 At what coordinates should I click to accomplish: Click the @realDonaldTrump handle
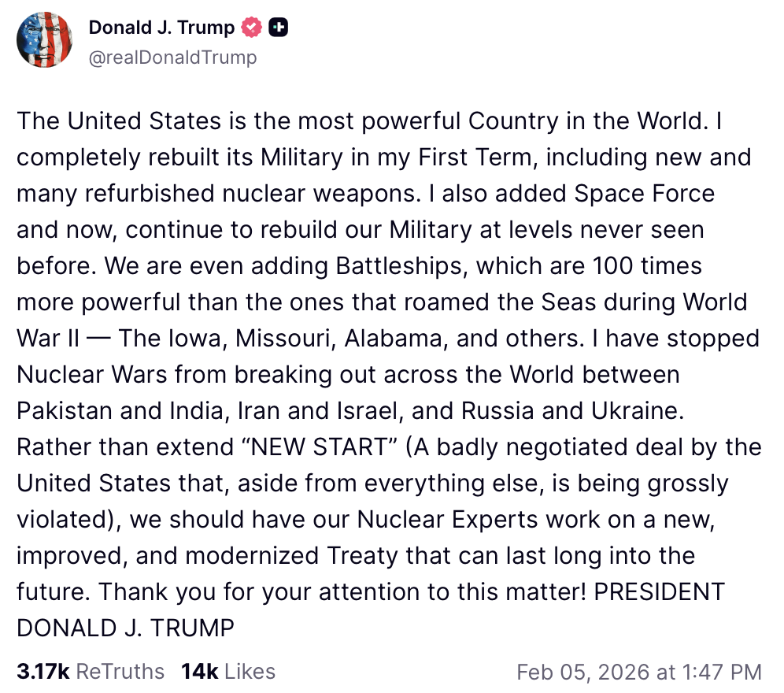click(172, 57)
